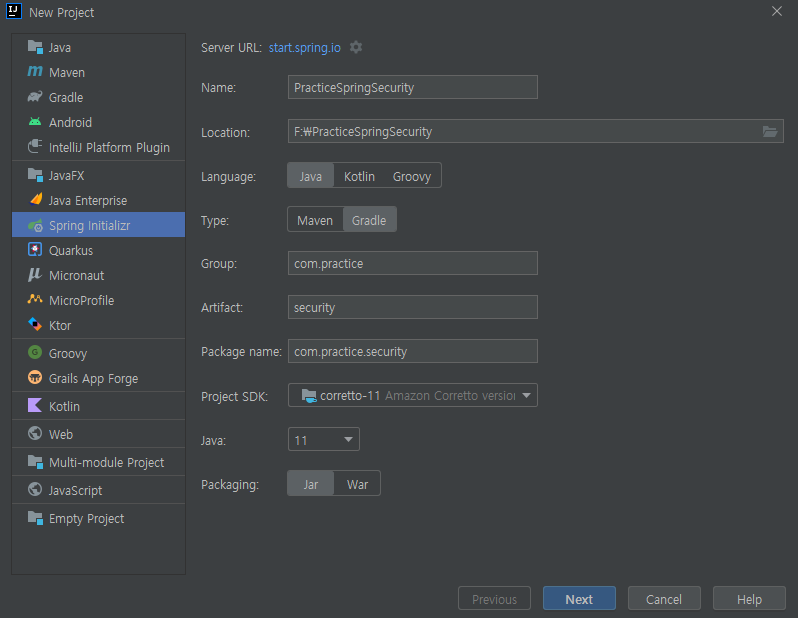Click the Java Enterprise flame icon
This screenshot has height=618, width=798.
[x=36, y=200]
